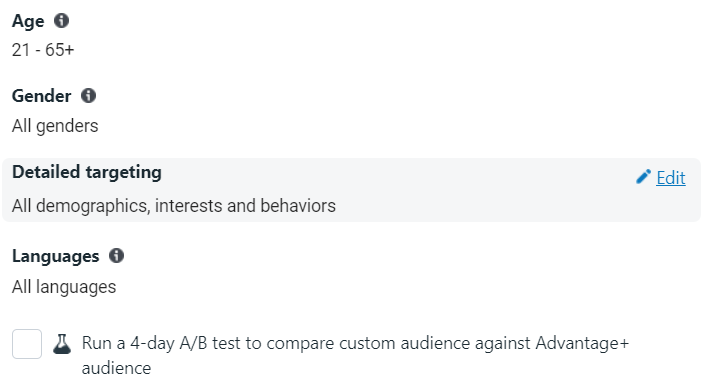Open the Gender info tooltip icon
The height and width of the screenshot is (391, 707).
(88, 96)
